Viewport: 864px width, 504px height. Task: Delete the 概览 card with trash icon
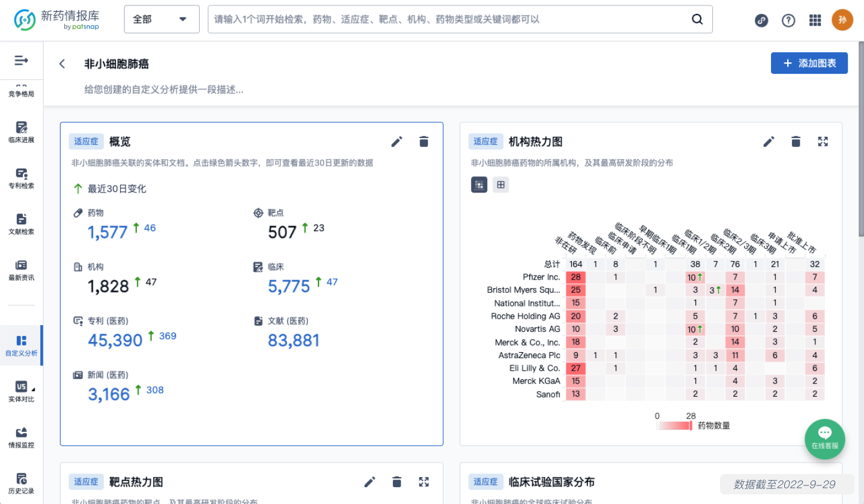(424, 142)
